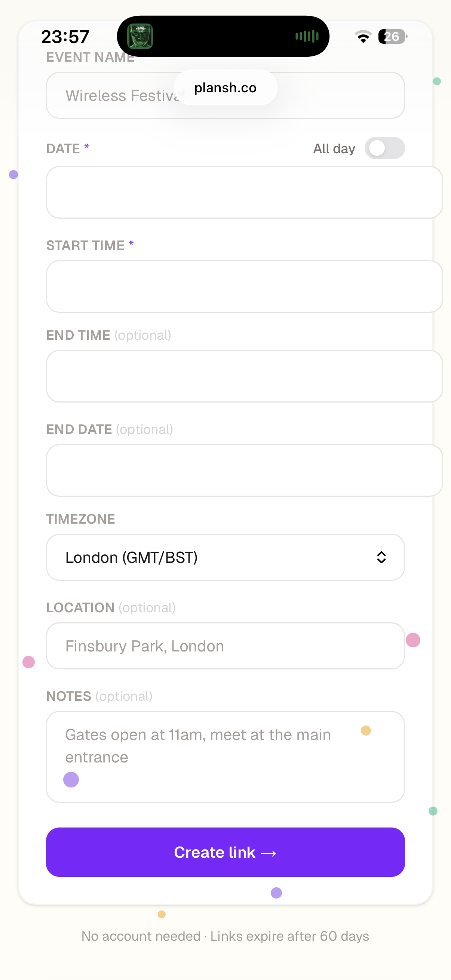Toggle the All day switch
The width and height of the screenshot is (451, 980).
(x=384, y=148)
